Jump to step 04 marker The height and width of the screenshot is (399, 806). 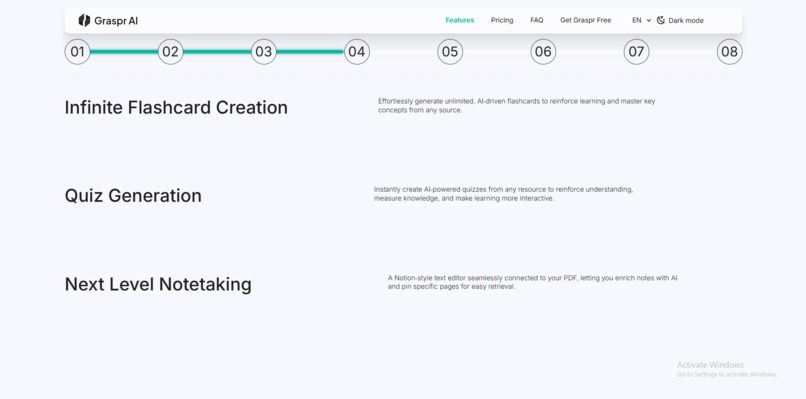tap(357, 52)
